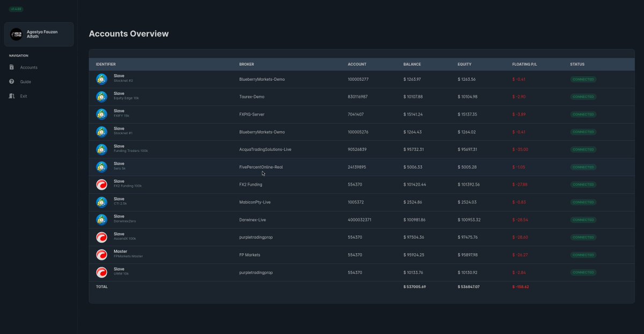The width and height of the screenshot is (644, 334).
Task: Click the CONNECTED badge for UWM 10k
Action: [x=583, y=272]
